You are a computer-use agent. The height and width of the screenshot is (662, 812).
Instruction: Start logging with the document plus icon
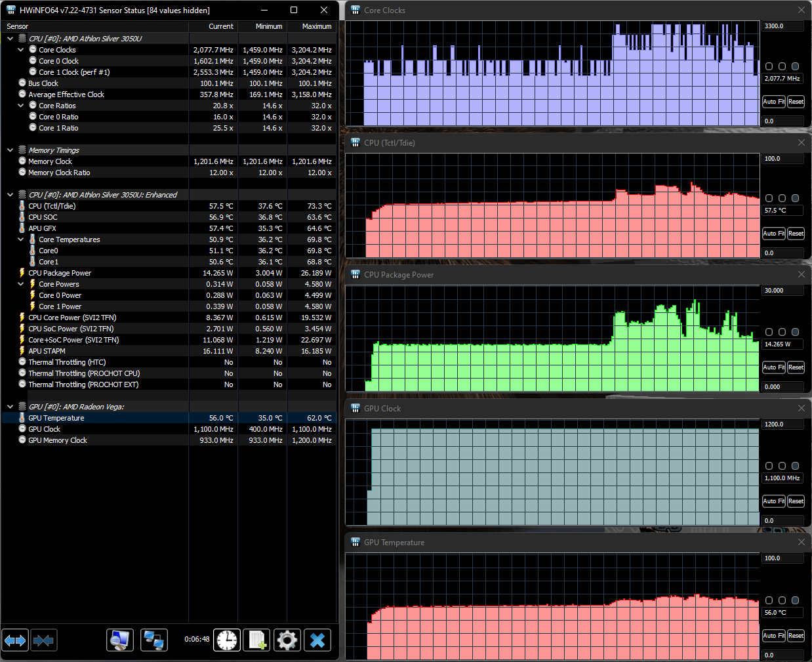[x=256, y=640]
